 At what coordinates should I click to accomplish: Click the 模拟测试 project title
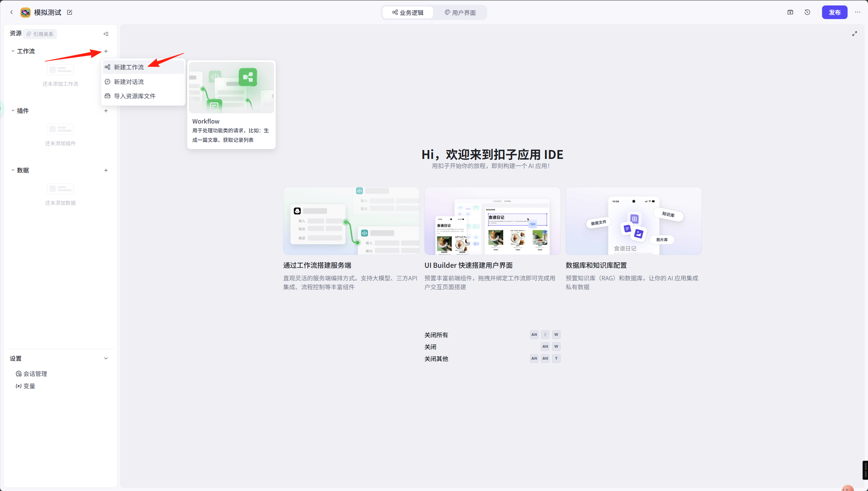click(x=48, y=13)
